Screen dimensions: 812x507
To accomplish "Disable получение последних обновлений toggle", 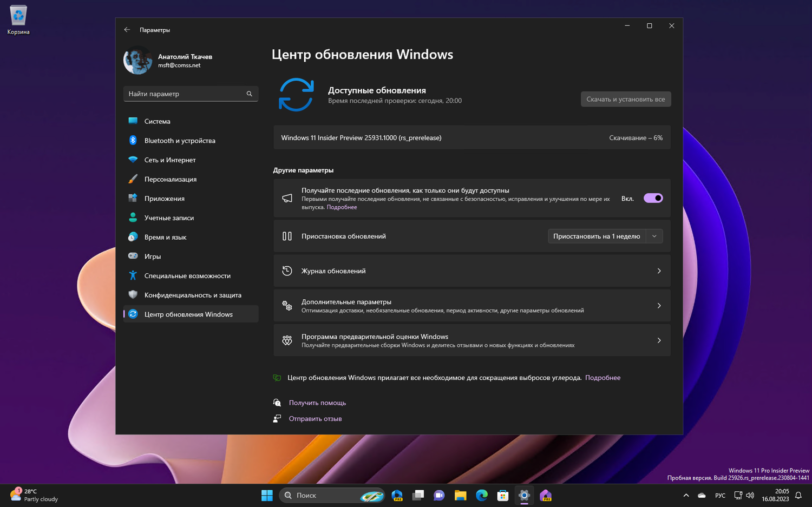I will pyautogui.click(x=653, y=198).
